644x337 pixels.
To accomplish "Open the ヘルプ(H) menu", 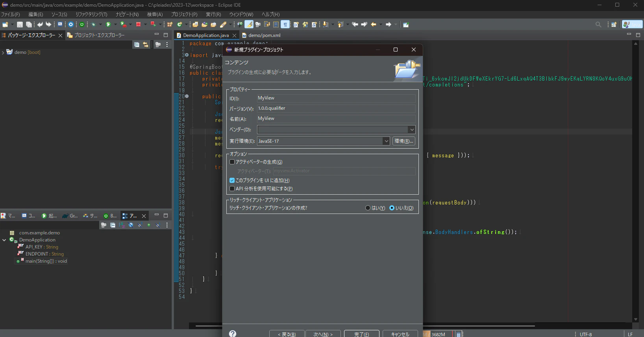I will pos(271,14).
